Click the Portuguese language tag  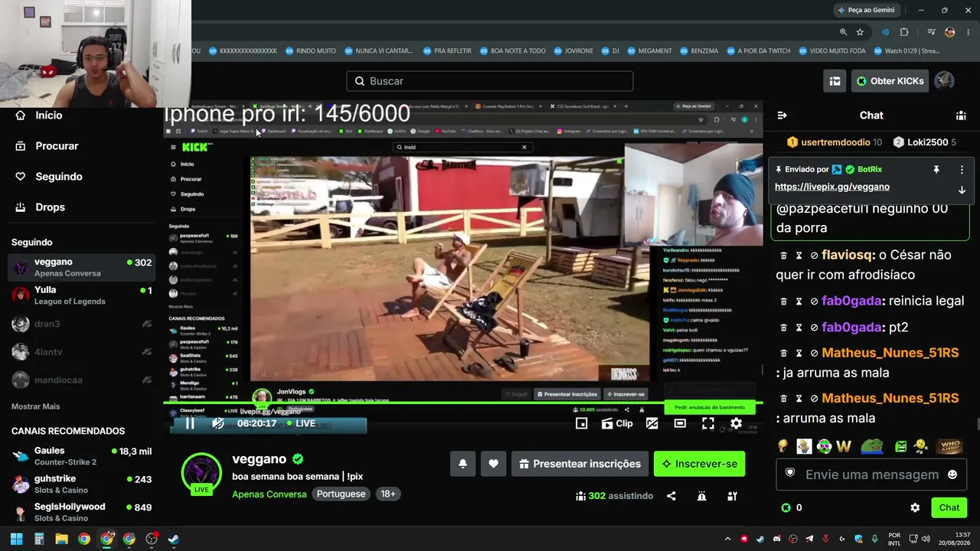coord(341,494)
